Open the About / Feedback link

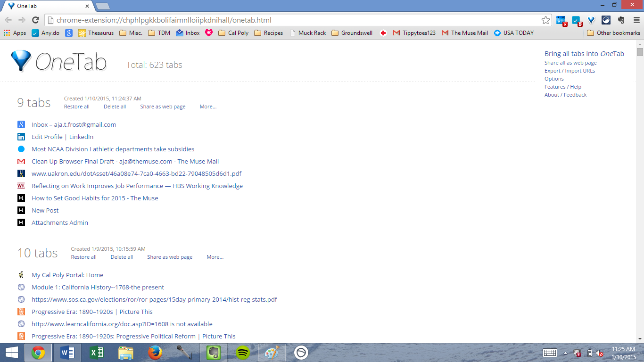tap(566, 95)
